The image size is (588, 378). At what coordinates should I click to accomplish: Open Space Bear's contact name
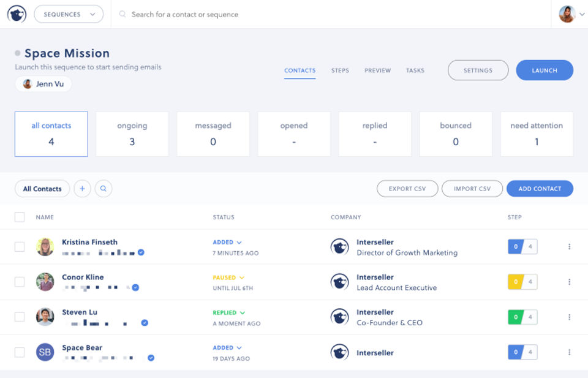point(82,347)
